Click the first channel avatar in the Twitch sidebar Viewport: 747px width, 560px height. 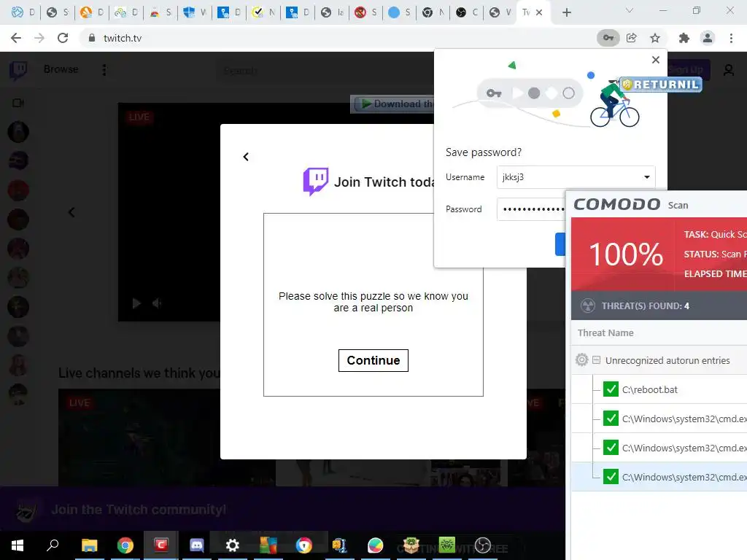tap(18, 132)
